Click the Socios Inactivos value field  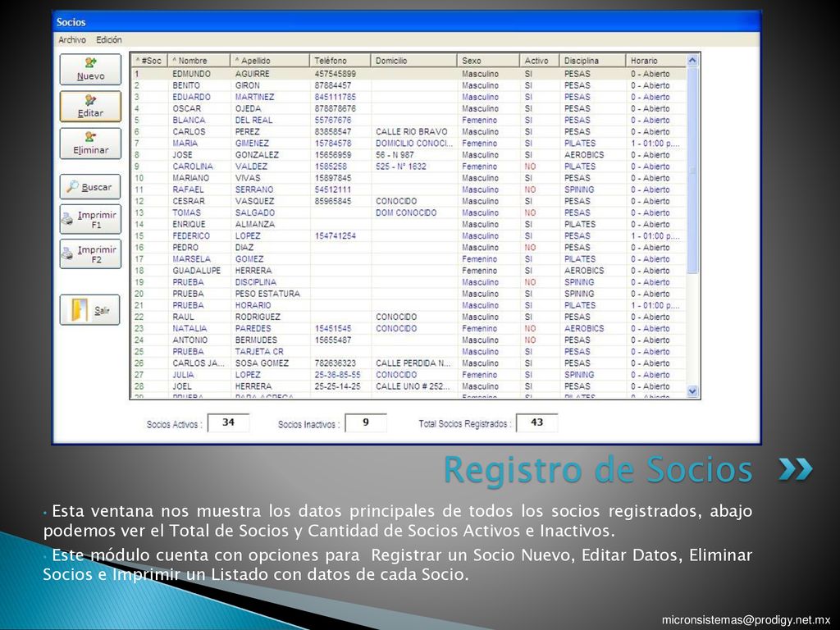pos(366,422)
